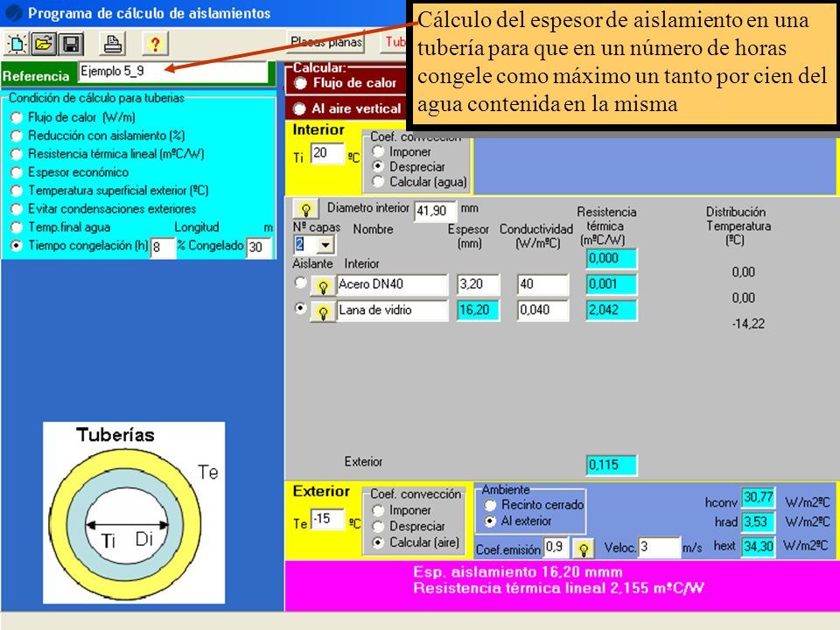Image resolution: width=840 pixels, height=630 pixels.
Task: Click the Lana de vidrio resistance 2,042 field
Action: [612, 310]
